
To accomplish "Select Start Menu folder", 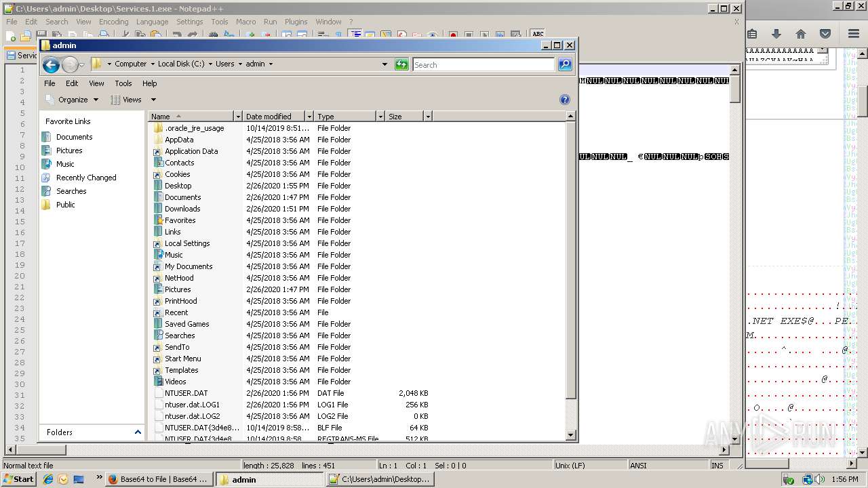I will click(x=182, y=359).
